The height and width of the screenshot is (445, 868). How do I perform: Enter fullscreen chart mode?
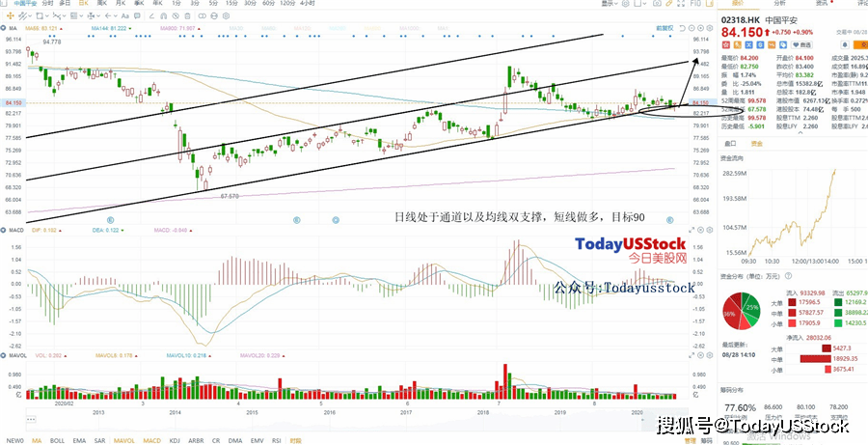tap(681, 3)
